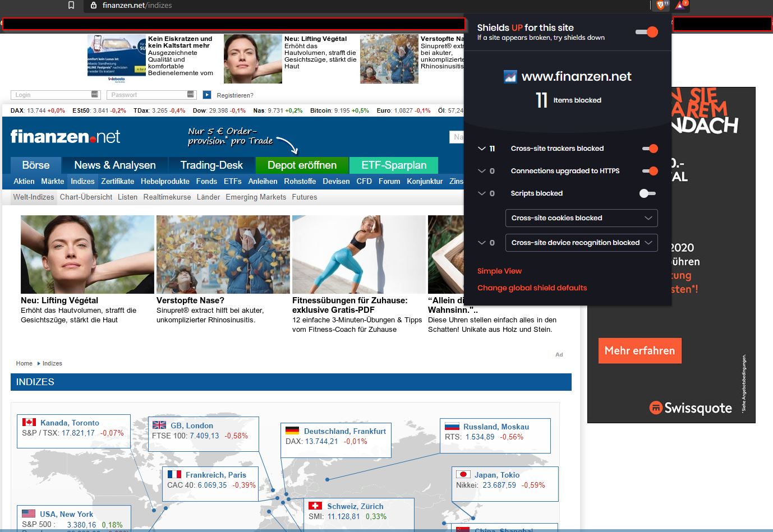Click the password-manager icon inside the Login field
The height and width of the screenshot is (532, 773).
pyautogui.click(x=95, y=94)
